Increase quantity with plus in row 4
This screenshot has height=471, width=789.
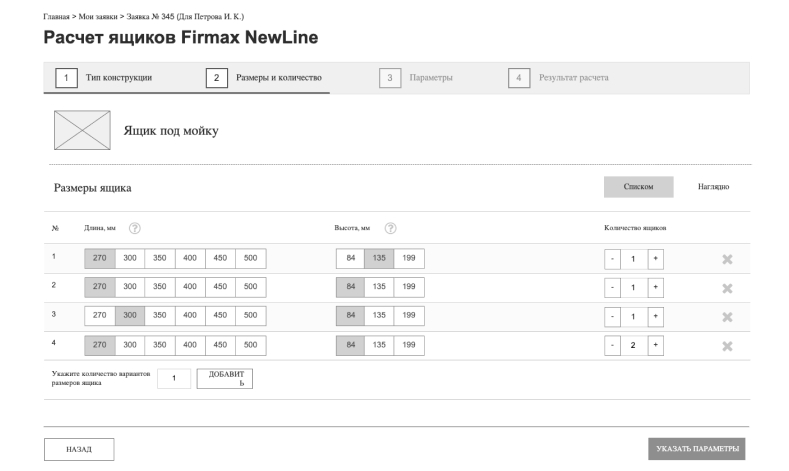coord(655,345)
